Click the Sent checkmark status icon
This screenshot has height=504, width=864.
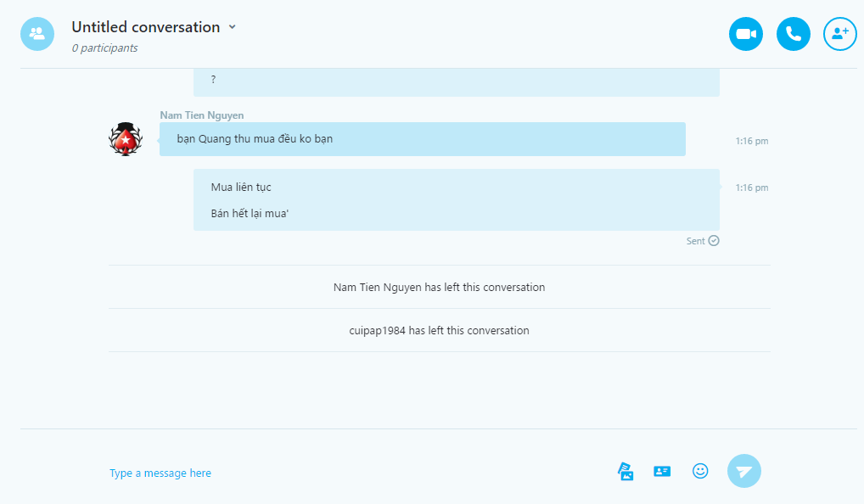coord(714,241)
